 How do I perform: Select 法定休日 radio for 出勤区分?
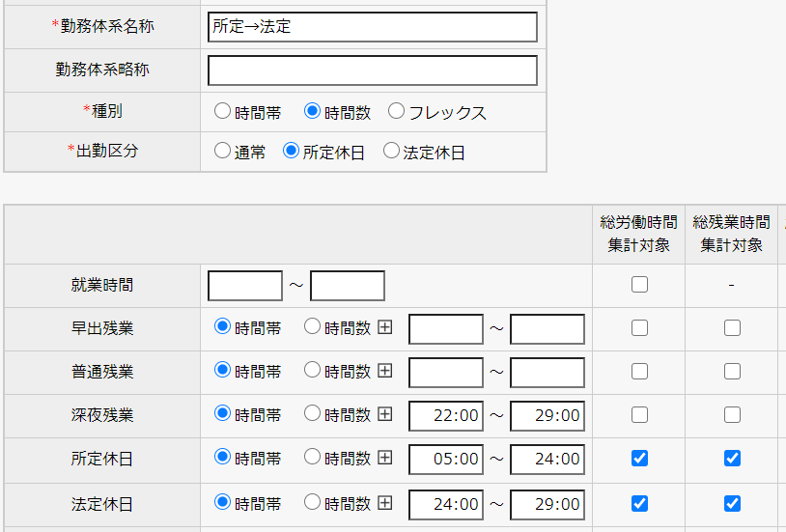pos(391,151)
